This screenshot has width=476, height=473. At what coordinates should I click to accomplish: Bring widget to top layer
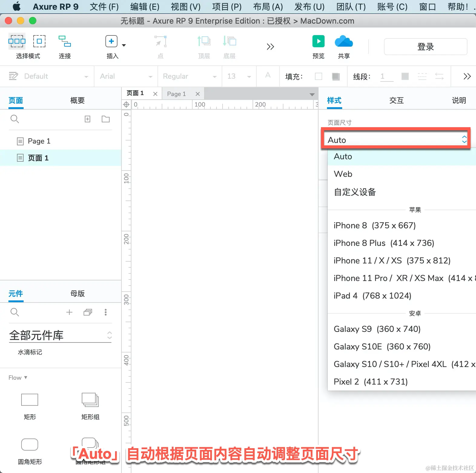coord(204,41)
